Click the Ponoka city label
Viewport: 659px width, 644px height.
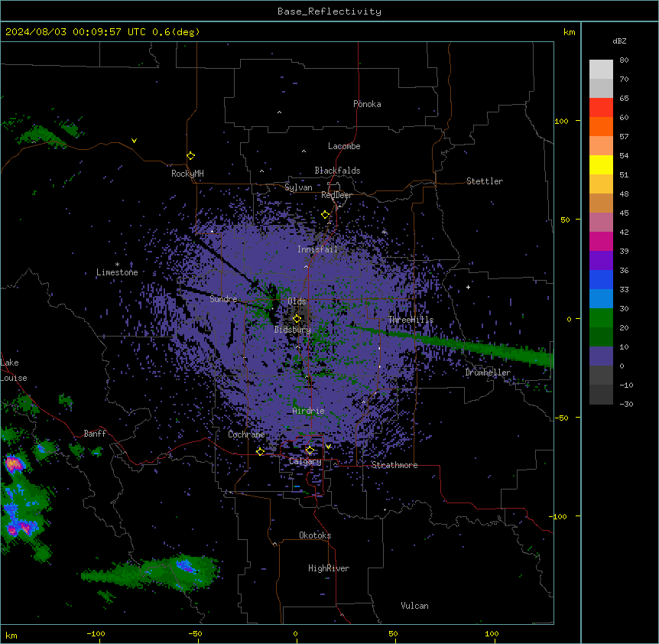[x=367, y=104]
